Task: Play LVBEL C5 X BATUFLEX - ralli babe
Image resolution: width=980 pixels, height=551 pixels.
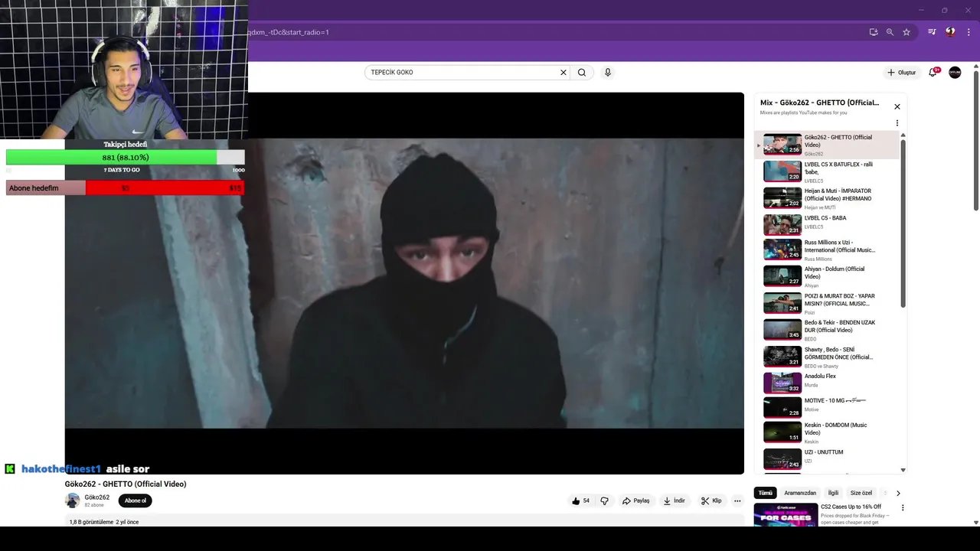Action: click(x=827, y=171)
